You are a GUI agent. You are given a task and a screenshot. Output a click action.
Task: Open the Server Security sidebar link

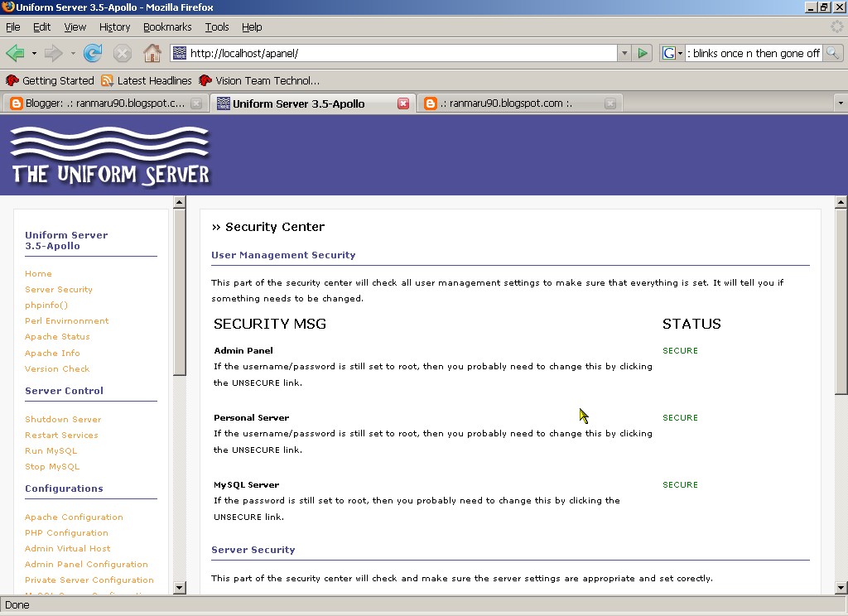pos(59,289)
